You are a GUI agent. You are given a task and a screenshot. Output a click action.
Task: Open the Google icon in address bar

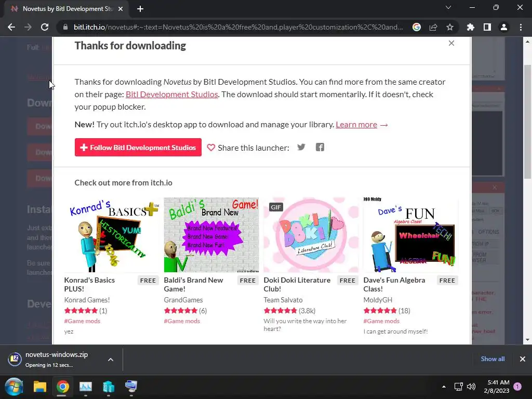[417, 27]
